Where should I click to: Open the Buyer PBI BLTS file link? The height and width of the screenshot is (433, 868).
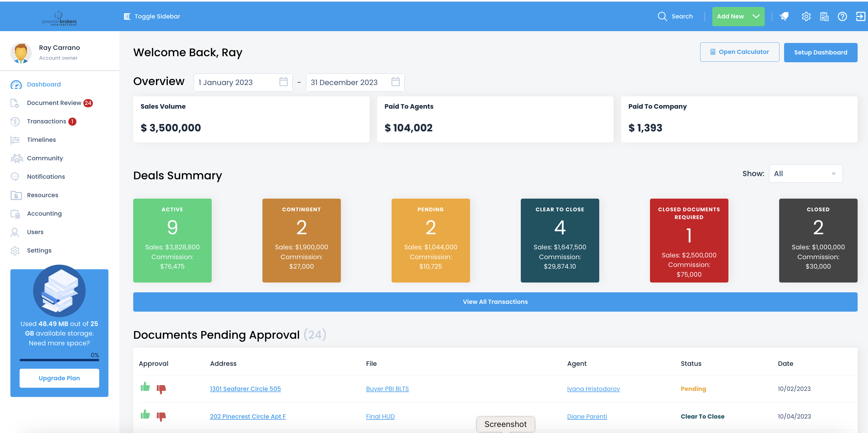387,389
